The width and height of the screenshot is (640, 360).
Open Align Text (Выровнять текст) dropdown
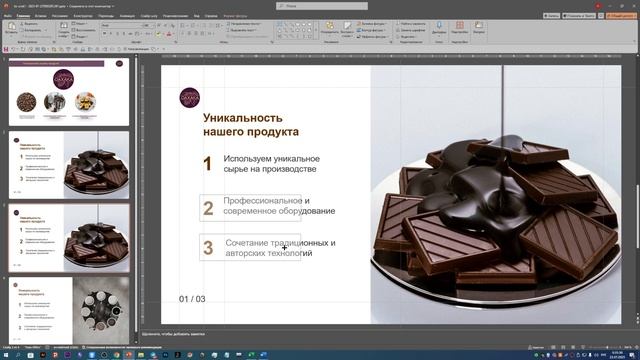[x=242, y=30]
